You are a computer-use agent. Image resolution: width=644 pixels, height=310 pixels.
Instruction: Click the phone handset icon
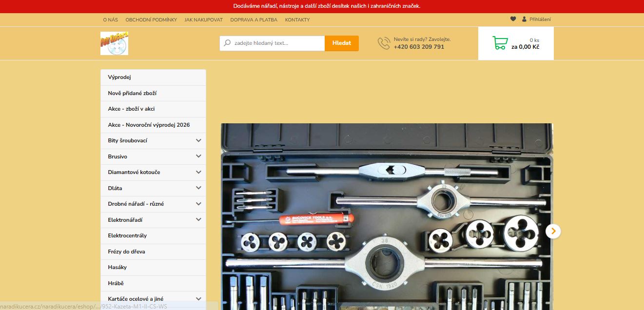(384, 43)
